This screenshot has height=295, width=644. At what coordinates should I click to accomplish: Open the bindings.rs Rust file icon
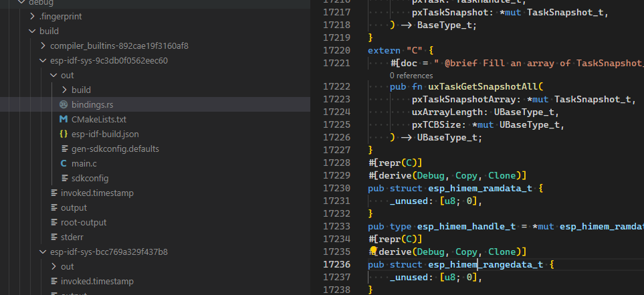[x=64, y=105]
